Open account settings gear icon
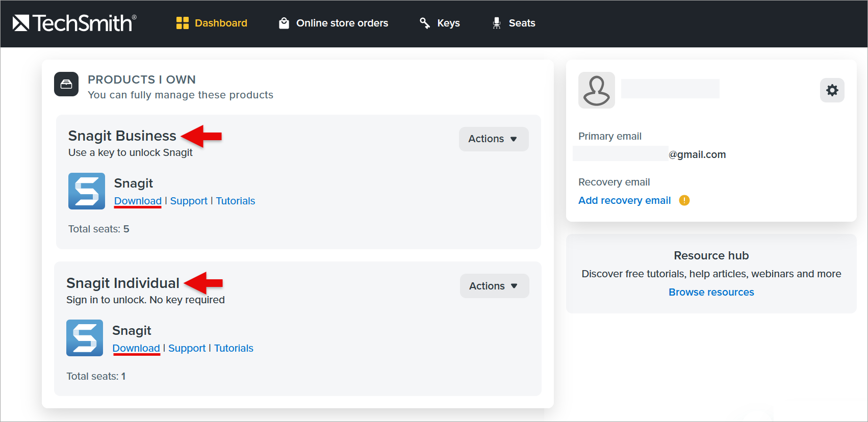The image size is (868, 422). [x=832, y=90]
